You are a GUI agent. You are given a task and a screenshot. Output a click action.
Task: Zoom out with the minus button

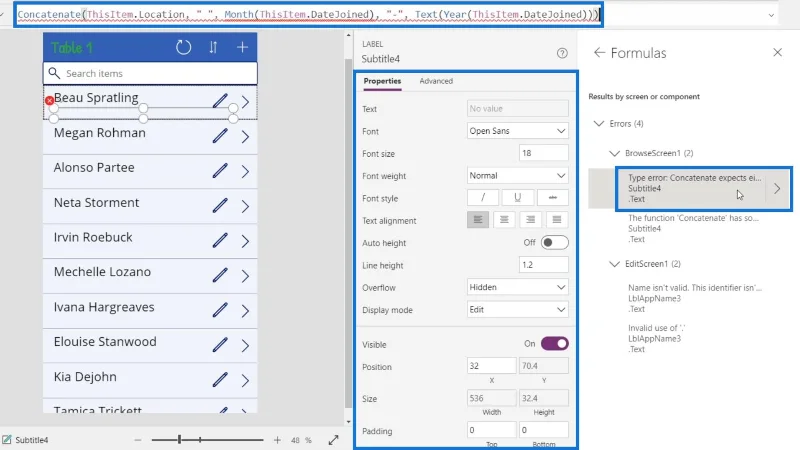click(x=138, y=440)
